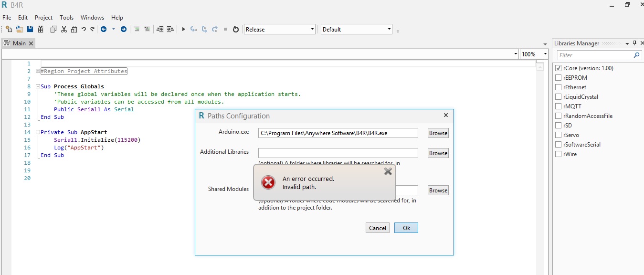Viewport: 644px width, 275px height.
Task: Click the Open project folder icon
Action: [20, 29]
